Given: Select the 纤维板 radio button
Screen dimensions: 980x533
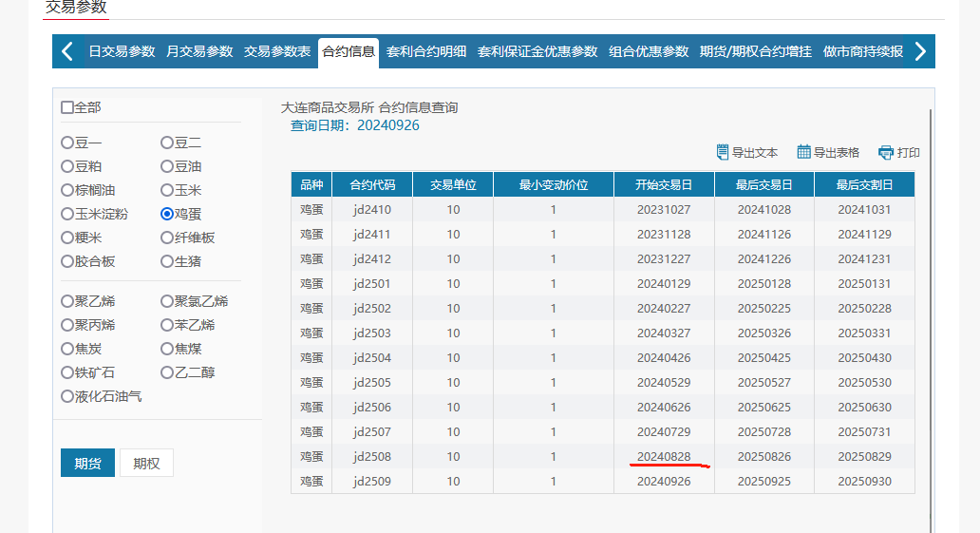Looking at the screenshot, I should coord(166,238).
